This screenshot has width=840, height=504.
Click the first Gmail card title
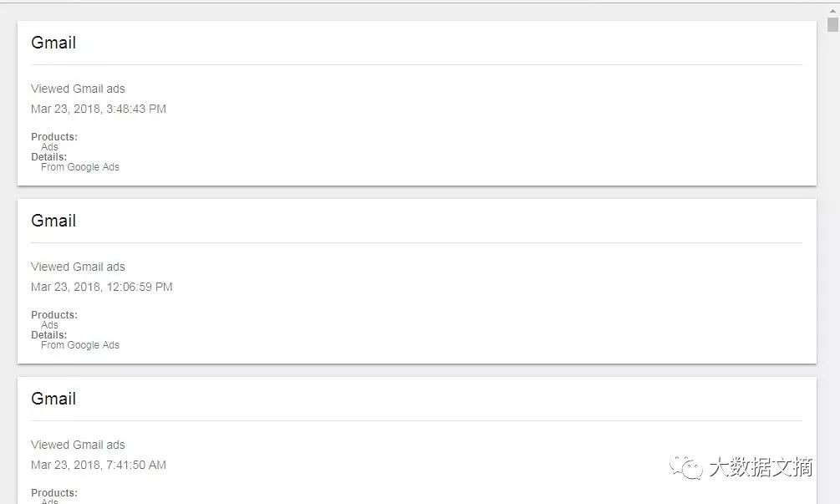[x=53, y=43]
